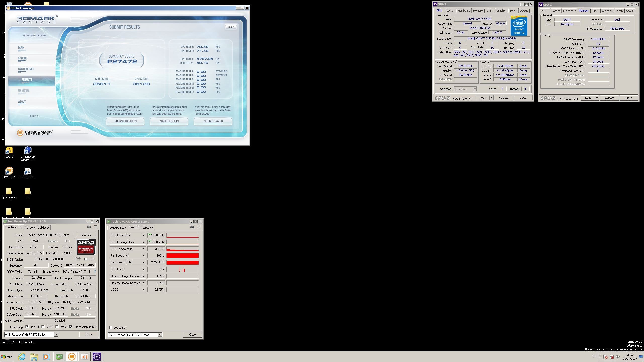Click GPU Load sensor graph
The height and width of the screenshot is (362, 644).
click(x=182, y=269)
